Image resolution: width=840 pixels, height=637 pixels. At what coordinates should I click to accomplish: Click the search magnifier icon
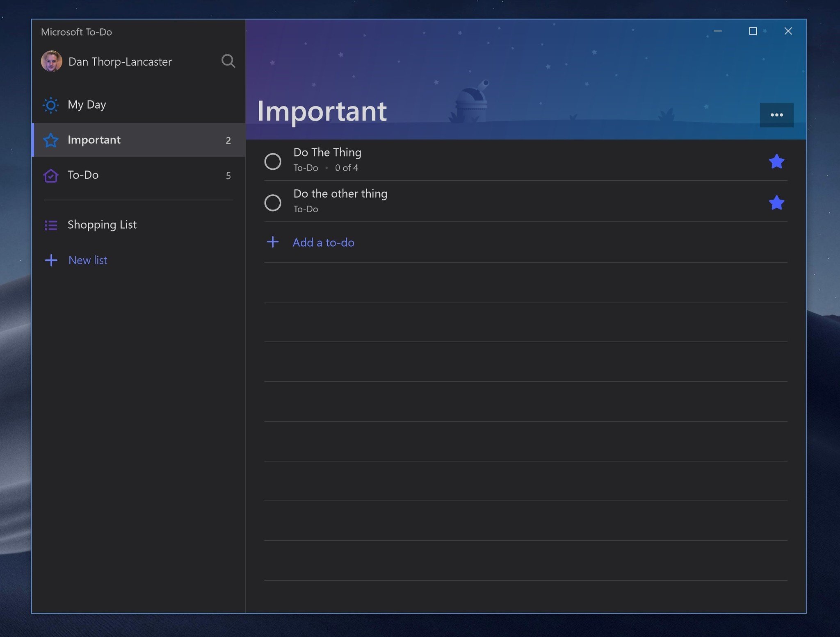click(228, 61)
